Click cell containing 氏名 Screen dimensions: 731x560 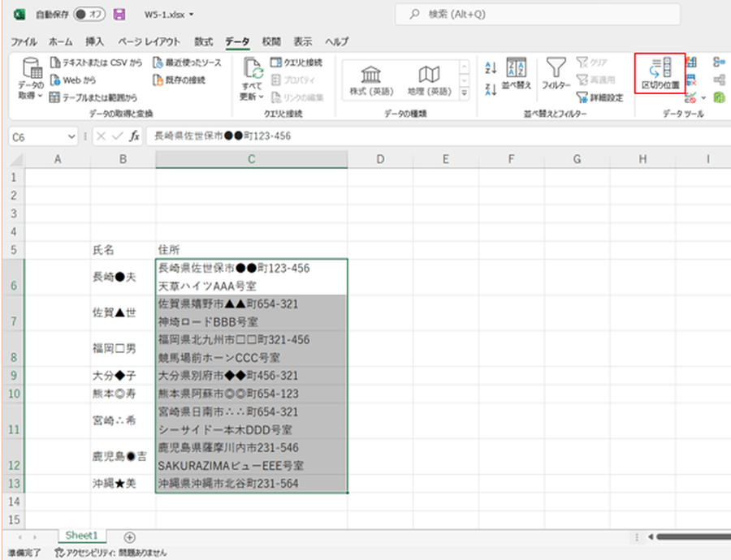coord(123,250)
